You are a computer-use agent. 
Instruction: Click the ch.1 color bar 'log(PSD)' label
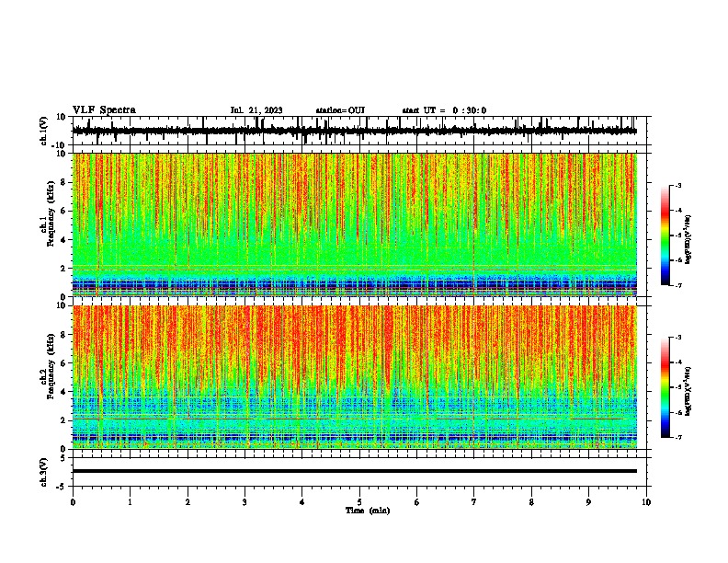pyautogui.click(x=688, y=239)
